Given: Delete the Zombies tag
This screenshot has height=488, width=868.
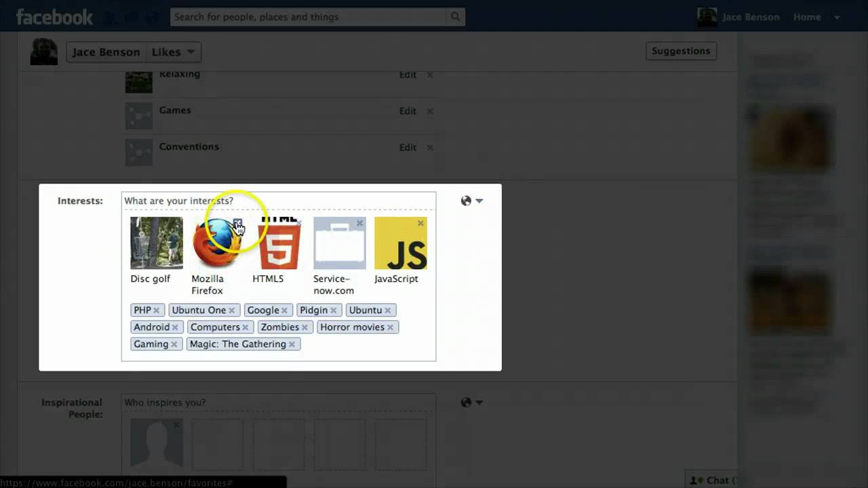Looking at the screenshot, I should [x=304, y=327].
